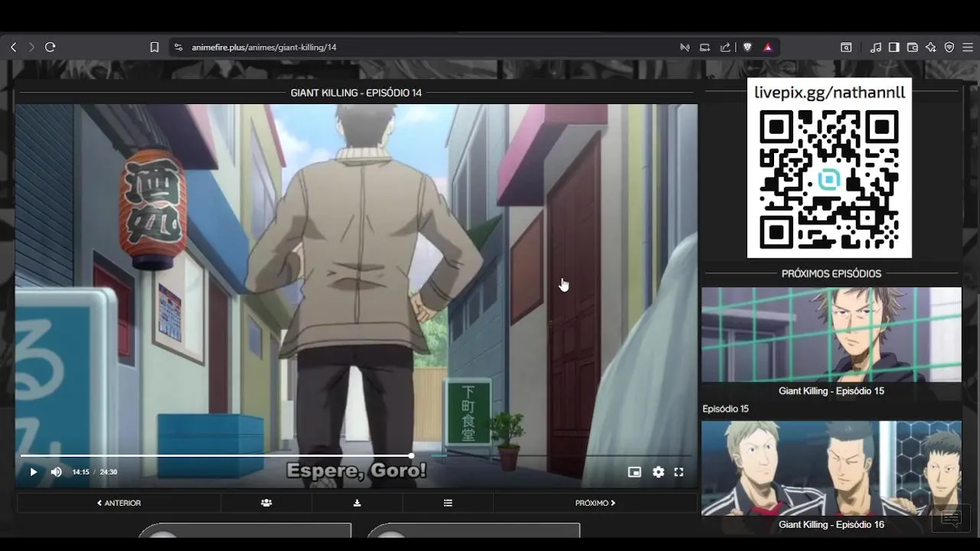This screenshot has width=980, height=551.
Task: Click the livepix QR code image
Action: tap(829, 179)
